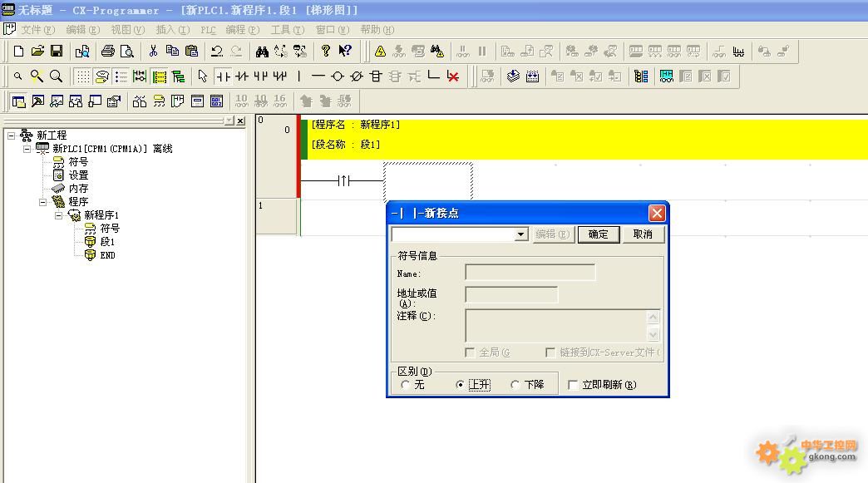Click the Undo icon
Screen dimensions: 868x483
(217, 52)
